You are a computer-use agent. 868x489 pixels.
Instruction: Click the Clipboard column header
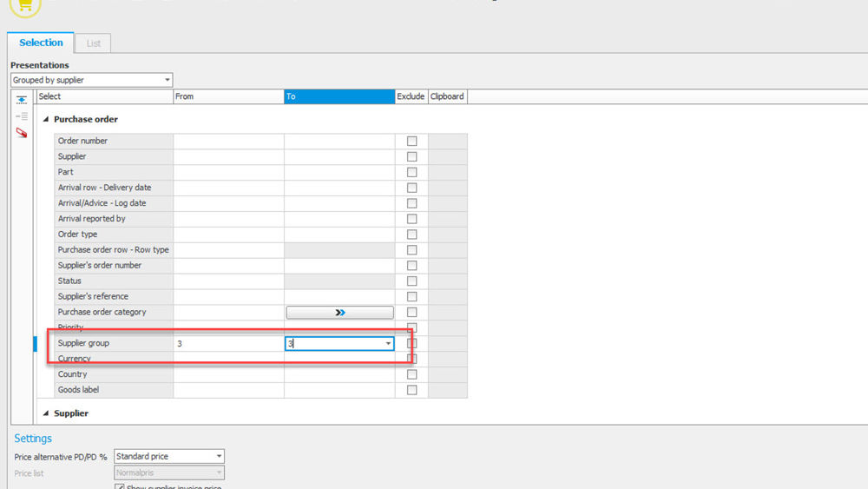point(447,96)
